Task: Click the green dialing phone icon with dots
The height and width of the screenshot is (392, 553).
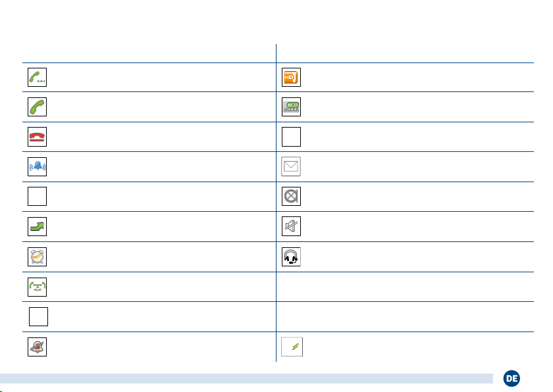Action: click(x=37, y=77)
